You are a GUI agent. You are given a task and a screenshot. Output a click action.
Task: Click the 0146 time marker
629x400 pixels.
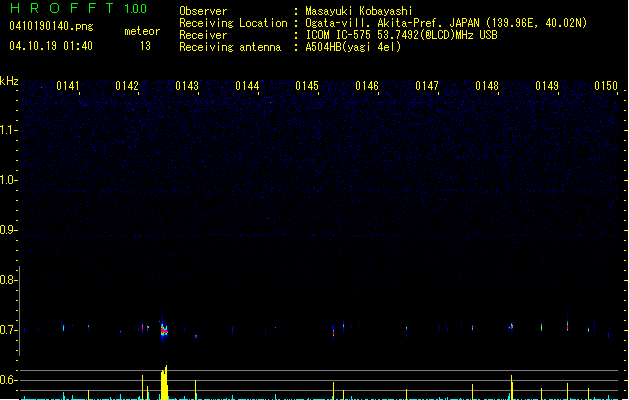(x=367, y=86)
